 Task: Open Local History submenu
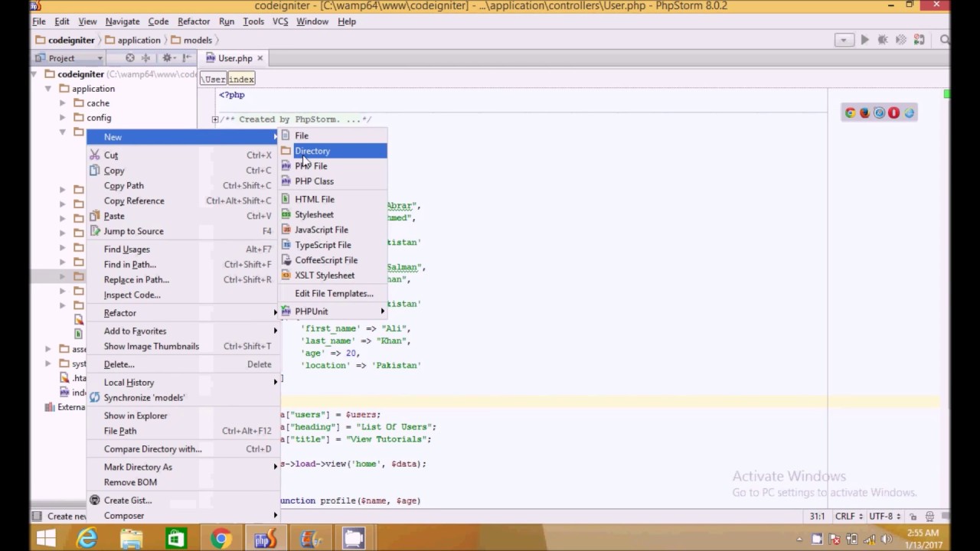(x=181, y=383)
